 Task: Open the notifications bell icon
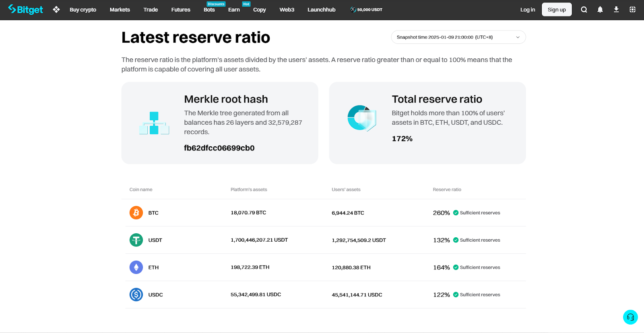pos(600,10)
